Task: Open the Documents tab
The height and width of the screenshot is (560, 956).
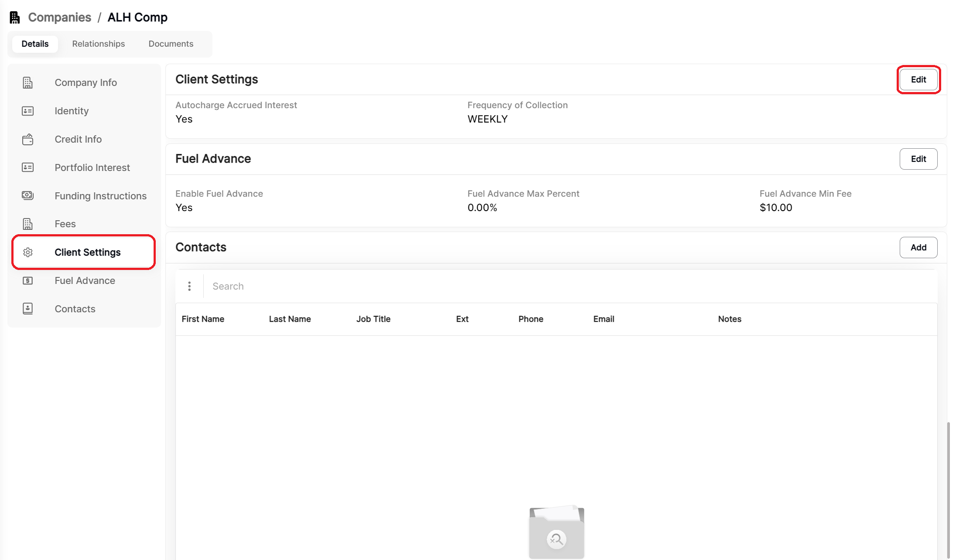Action: click(x=171, y=44)
